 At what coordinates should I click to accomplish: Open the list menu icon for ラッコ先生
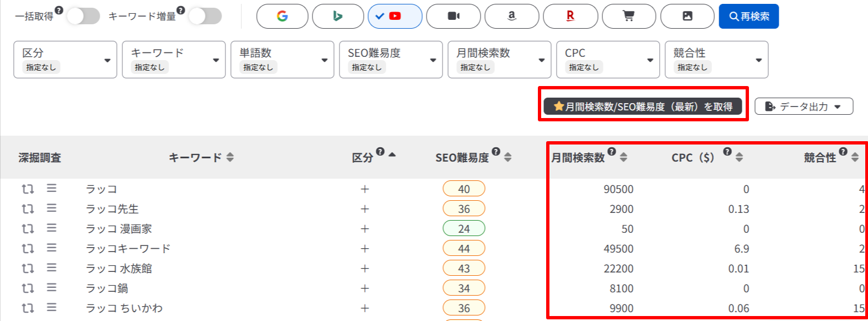click(51, 208)
